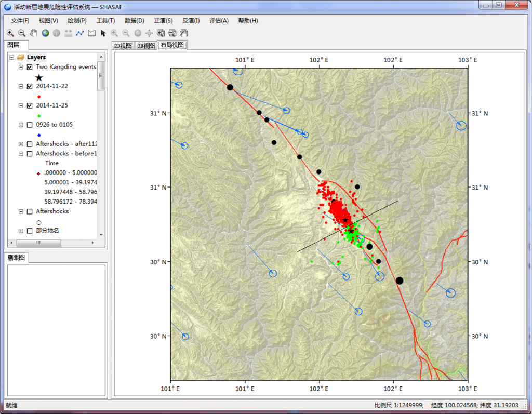Select the blue polyline draw tool

point(79,33)
